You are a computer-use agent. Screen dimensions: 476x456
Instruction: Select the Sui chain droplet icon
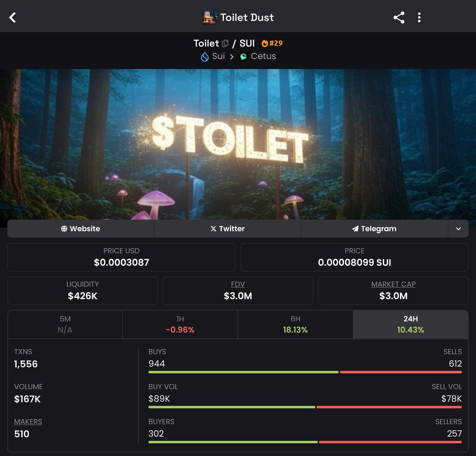(x=205, y=57)
